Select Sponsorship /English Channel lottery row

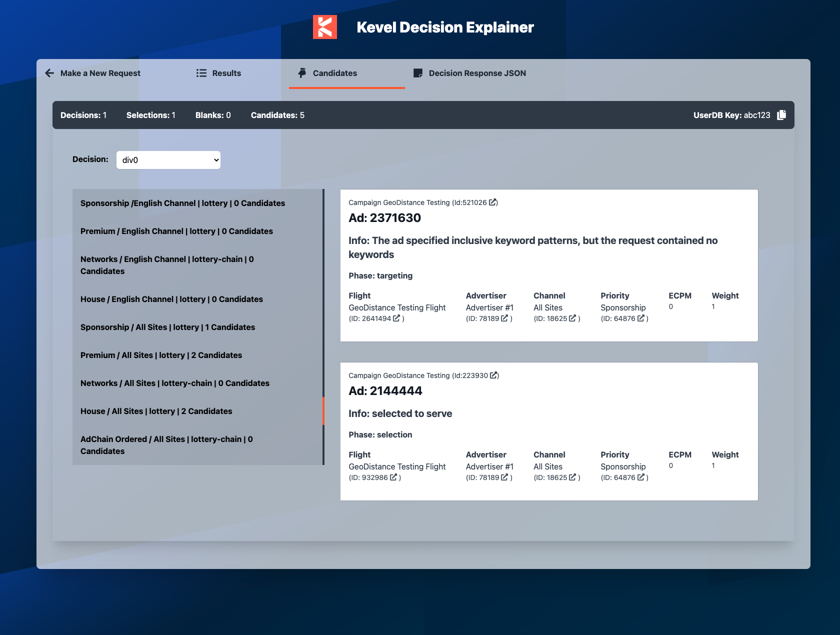(197, 203)
